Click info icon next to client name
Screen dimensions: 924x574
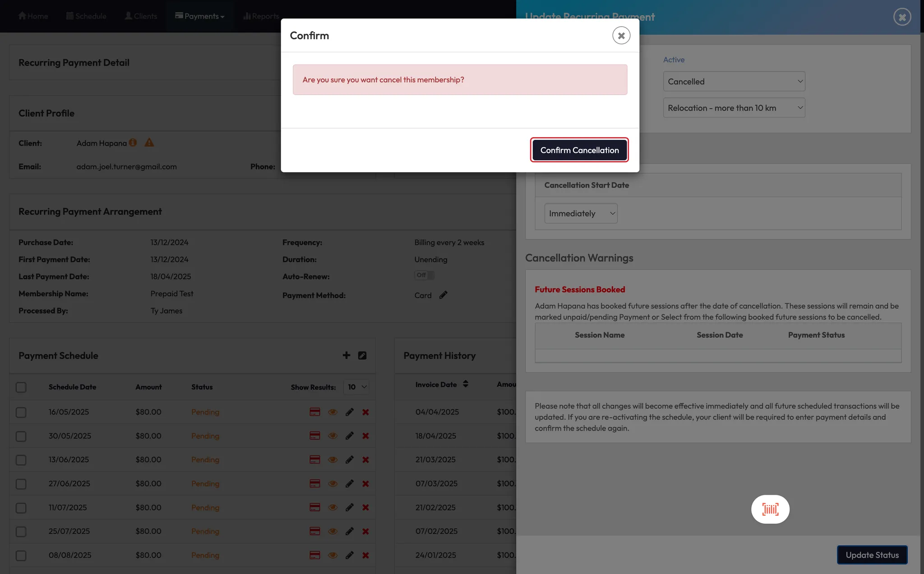pyautogui.click(x=133, y=142)
